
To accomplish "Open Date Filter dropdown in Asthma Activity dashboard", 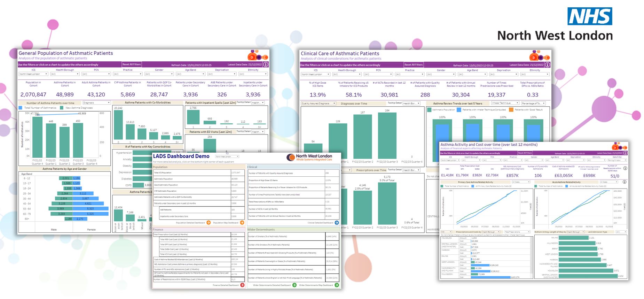I will tap(617, 160).
